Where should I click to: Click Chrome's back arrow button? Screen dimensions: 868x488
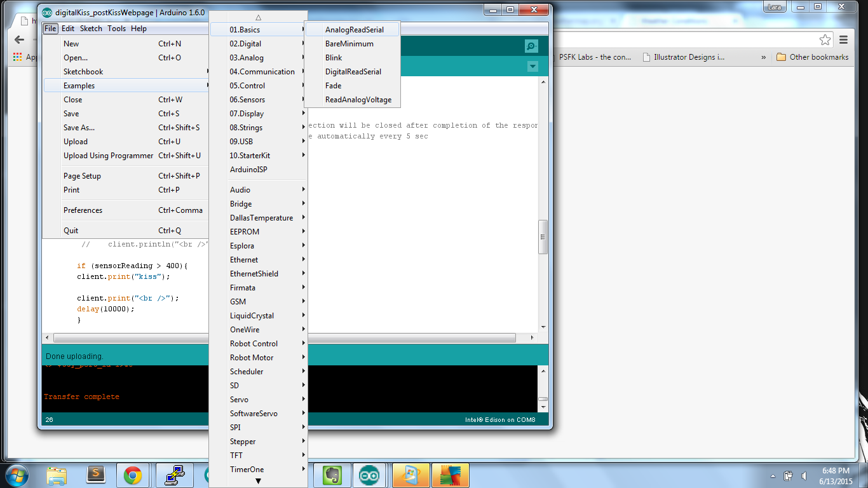(19, 39)
